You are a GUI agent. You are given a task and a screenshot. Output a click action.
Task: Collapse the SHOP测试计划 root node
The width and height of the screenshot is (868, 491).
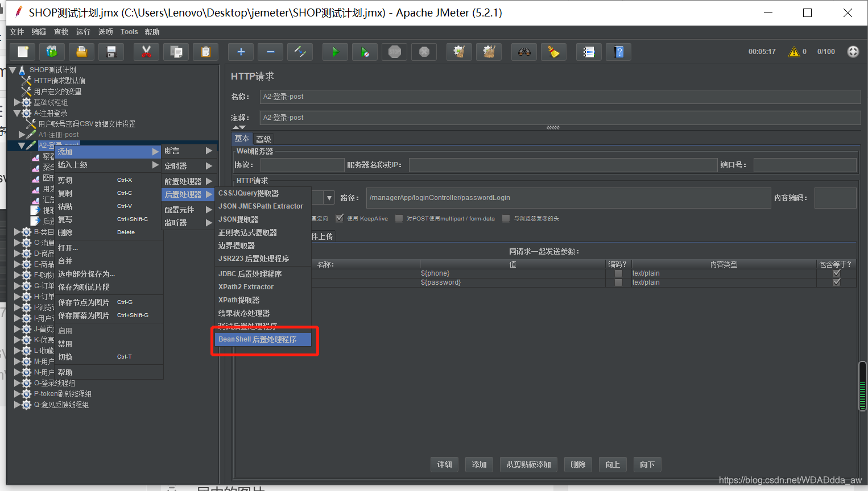pyautogui.click(x=13, y=70)
